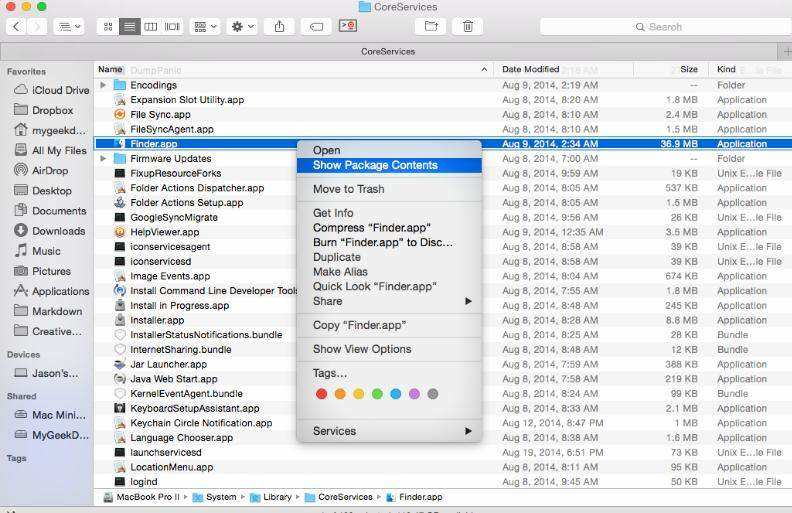Choose Show Package Contents

pyautogui.click(x=389, y=165)
